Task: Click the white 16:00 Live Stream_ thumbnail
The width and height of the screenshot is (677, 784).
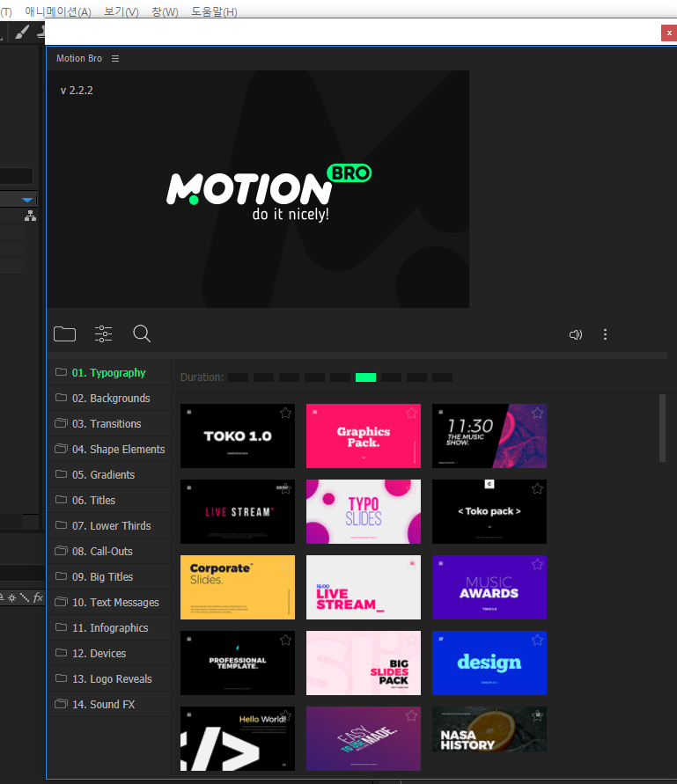Action: pyautogui.click(x=364, y=587)
